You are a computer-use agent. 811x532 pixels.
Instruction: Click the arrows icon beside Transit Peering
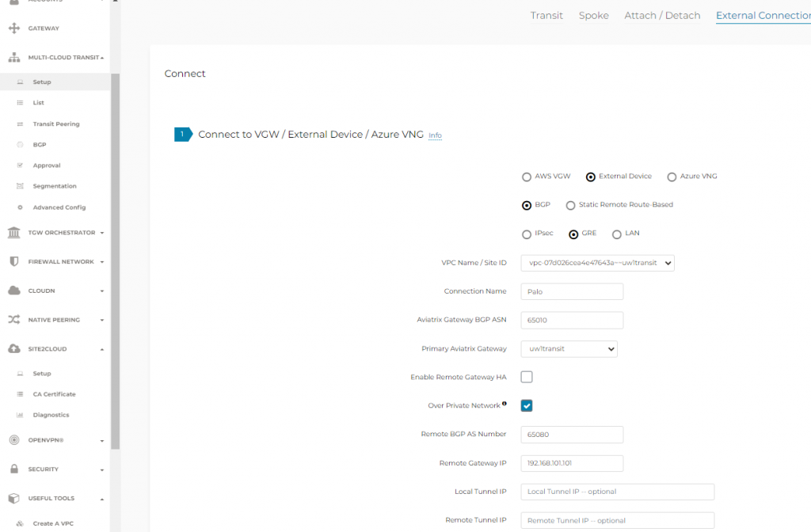click(20, 124)
